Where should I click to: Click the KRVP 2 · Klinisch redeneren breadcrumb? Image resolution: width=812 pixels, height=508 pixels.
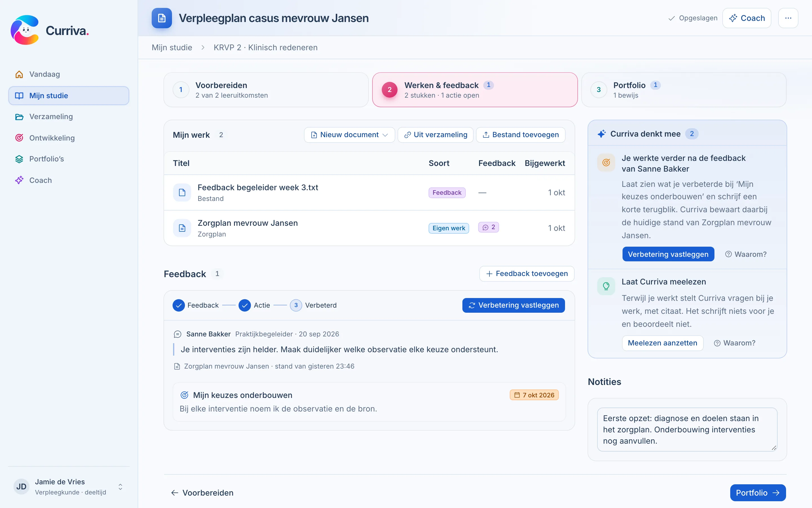point(265,47)
